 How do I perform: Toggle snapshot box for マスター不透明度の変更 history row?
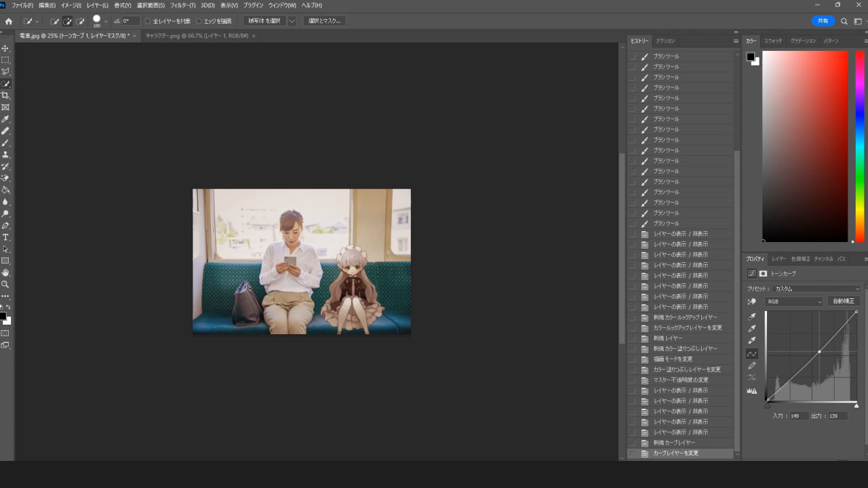point(633,380)
